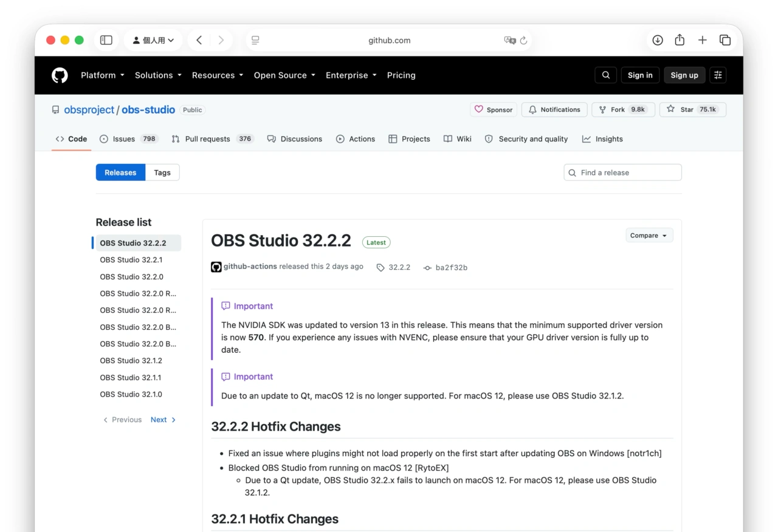The image size is (778, 532).
Task: Click the github.com address bar
Action: pyautogui.click(x=389, y=40)
